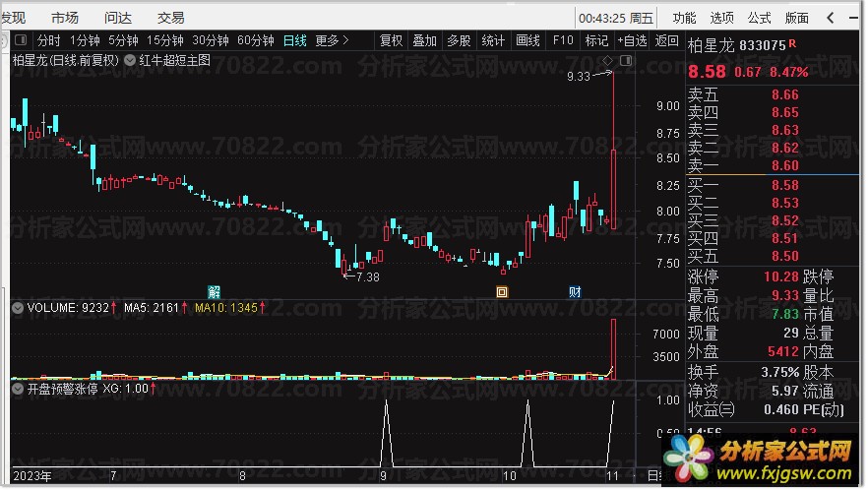Viewport: 868px width, 490px height.
Task: Switch to 分时 chart view
Action: (x=49, y=40)
